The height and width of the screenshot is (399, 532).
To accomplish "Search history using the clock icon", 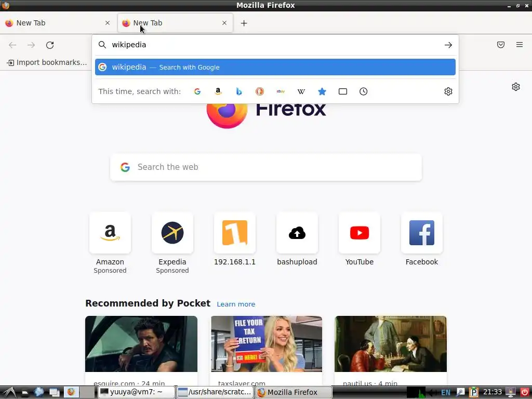I will [x=363, y=91].
